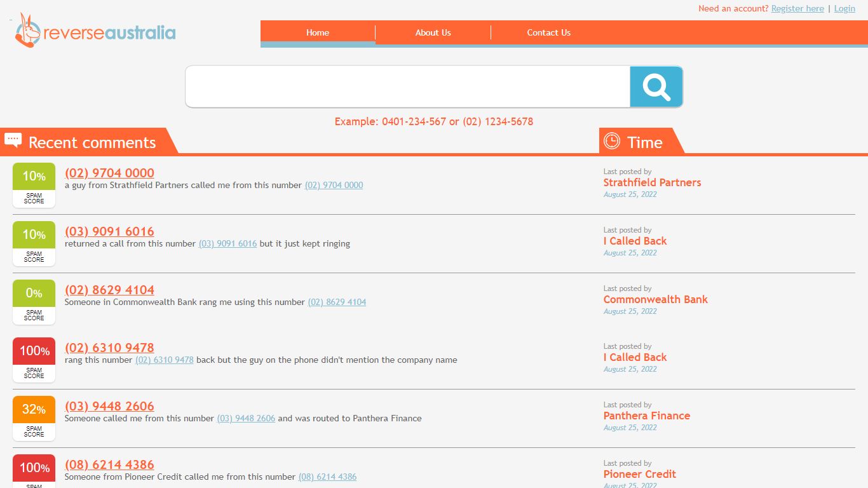
Task: Focus the phone number search field
Action: tap(408, 86)
